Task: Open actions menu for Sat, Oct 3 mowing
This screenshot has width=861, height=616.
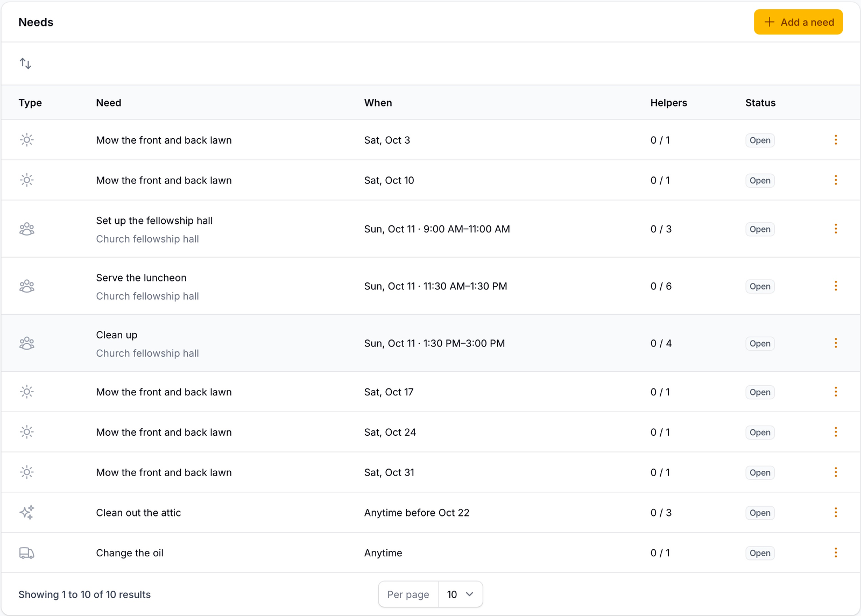Action: coord(836,140)
